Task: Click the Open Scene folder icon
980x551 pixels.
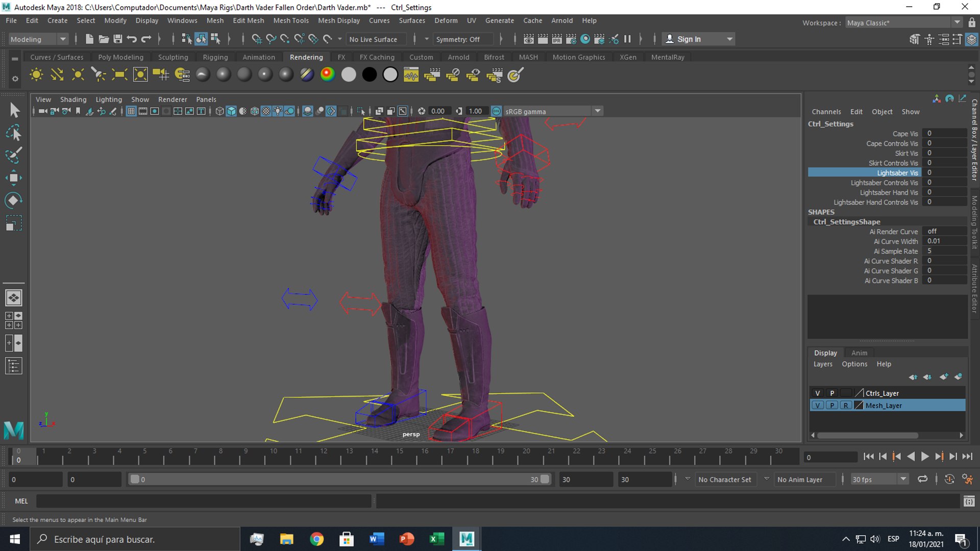Action: coord(104,39)
